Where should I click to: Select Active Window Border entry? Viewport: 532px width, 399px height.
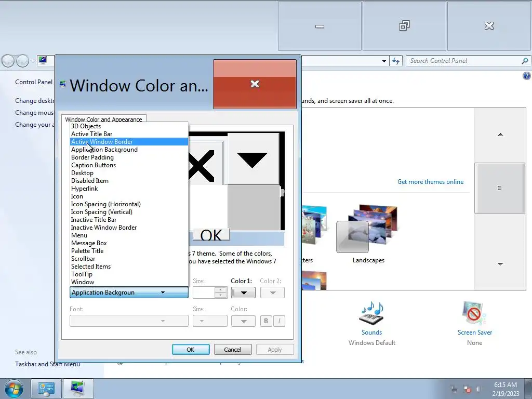[x=129, y=142]
